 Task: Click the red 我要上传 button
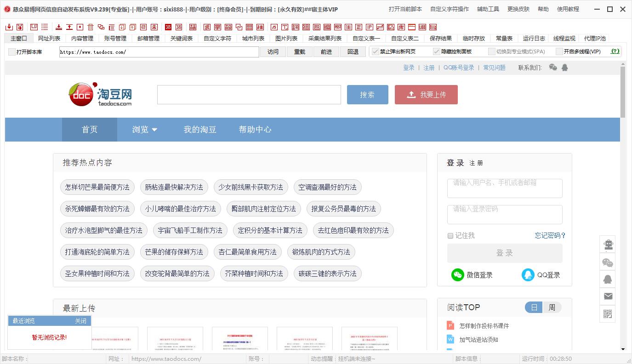click(426, 95)
